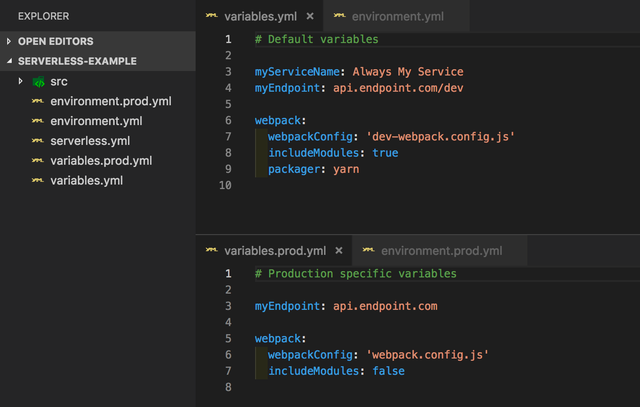Click the YAML icon on environment.yml tab
Image resolution: width=640 pixels, height=407 pixels.
[x=340, y=16]
